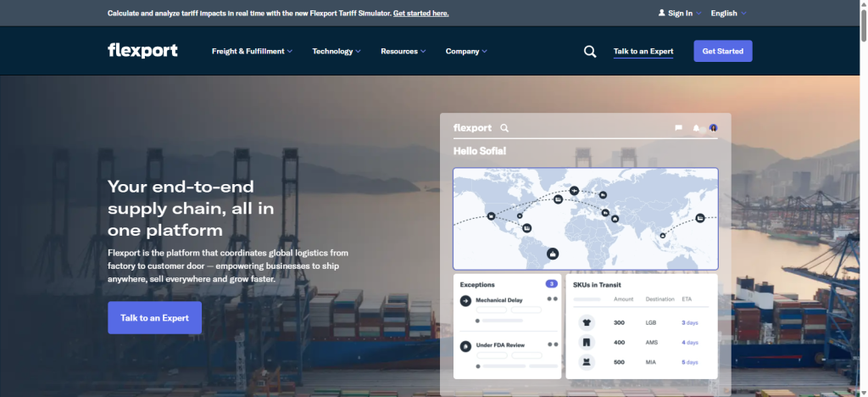Click 'Mechanical Delay' exception label
Screen dimensions: 868x397
pos(498,300)
